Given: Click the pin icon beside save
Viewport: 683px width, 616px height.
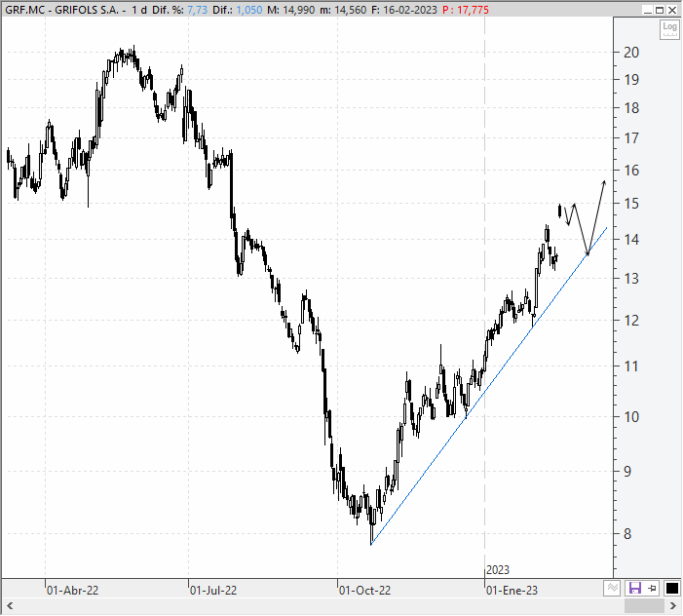Looking at the screenshot, I should [652, 589].
